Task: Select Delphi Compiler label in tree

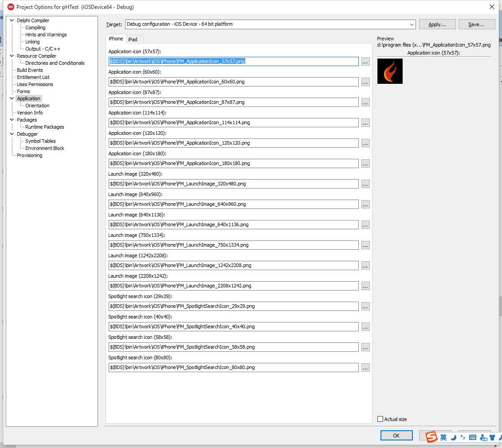Action: 33,20
